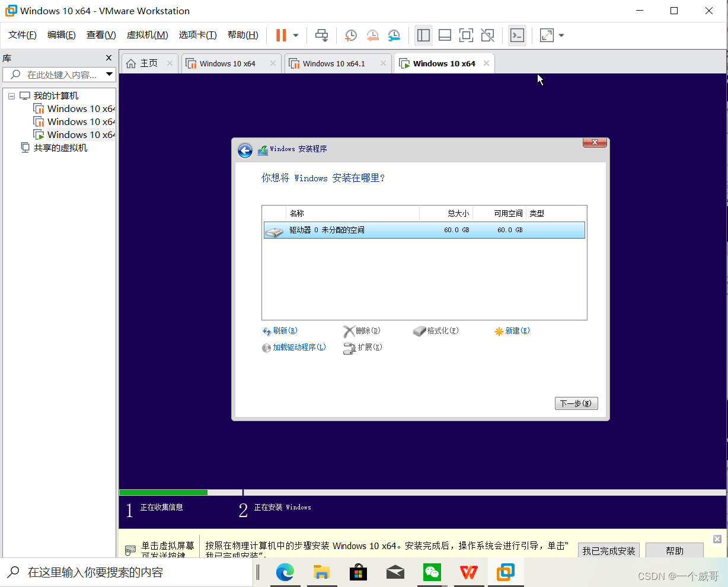Click the send Ctrl+Alt+Del icon

pos(321,35)
